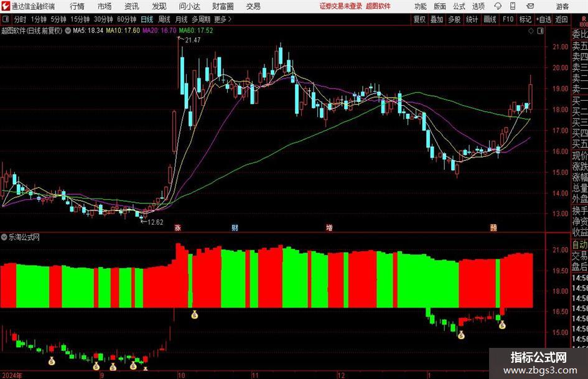
Task: Expand the 乐淘公式网 indicator dropdown arrow
Action: (x=4, y=237)
